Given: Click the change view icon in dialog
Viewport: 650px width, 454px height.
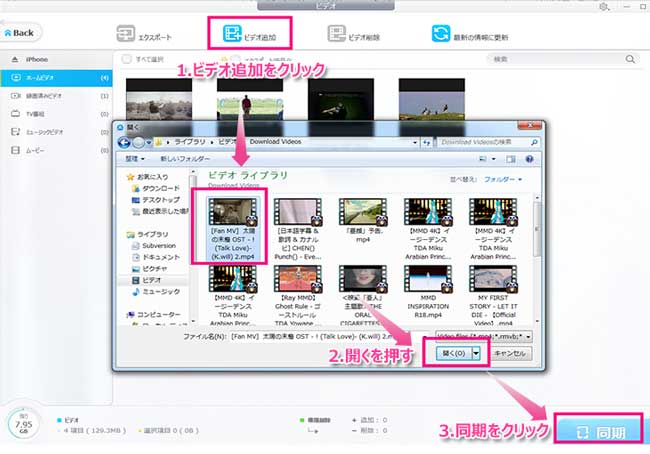Looking at the screenshot, I should [x=483, y=159].
